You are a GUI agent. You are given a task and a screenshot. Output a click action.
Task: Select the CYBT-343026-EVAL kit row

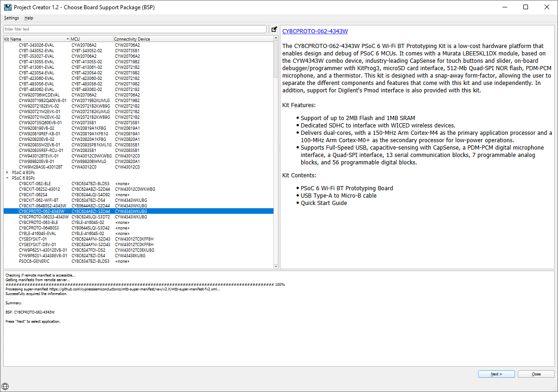tap(139, 45)
